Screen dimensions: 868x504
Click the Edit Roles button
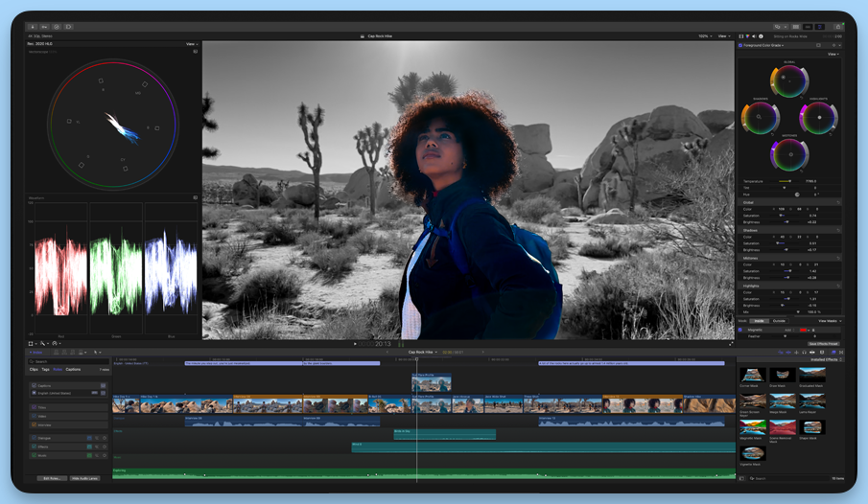click(52, 477)
